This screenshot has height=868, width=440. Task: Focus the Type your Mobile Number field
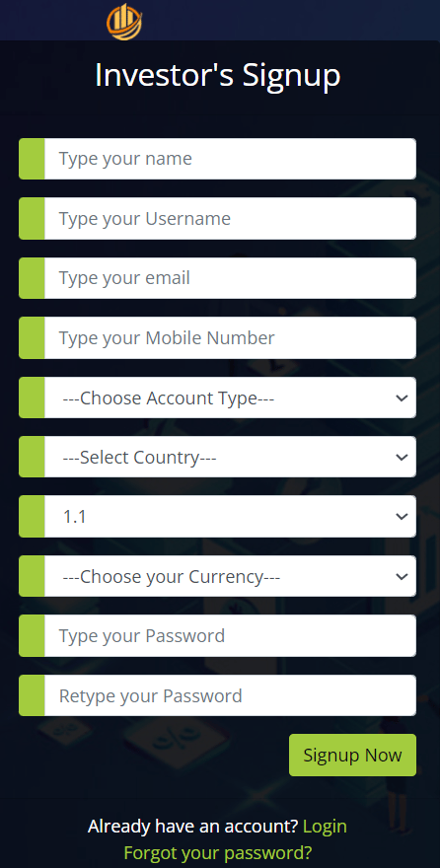point(230,337)
